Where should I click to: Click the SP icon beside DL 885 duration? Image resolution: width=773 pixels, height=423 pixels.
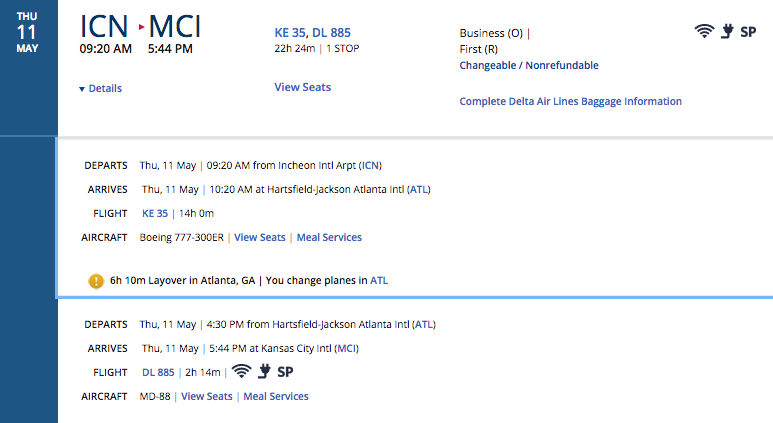click(x=285, y=372)
